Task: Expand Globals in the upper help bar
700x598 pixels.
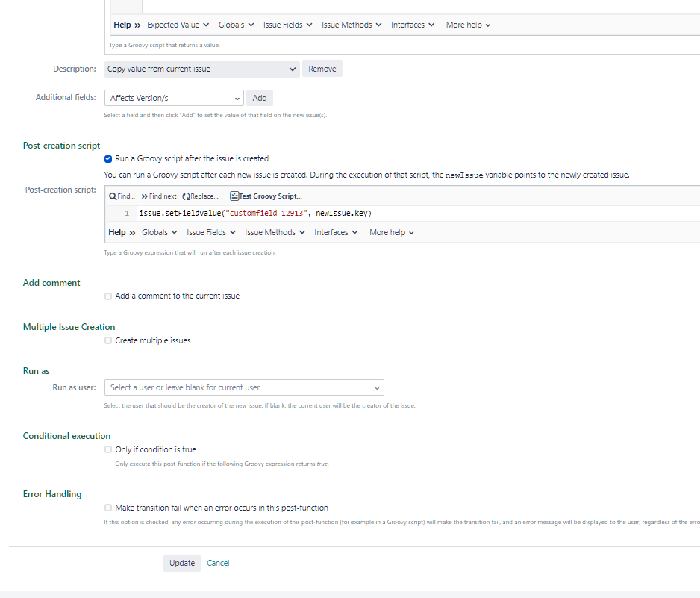Action: pyautogui.click(x=236, y=25)
